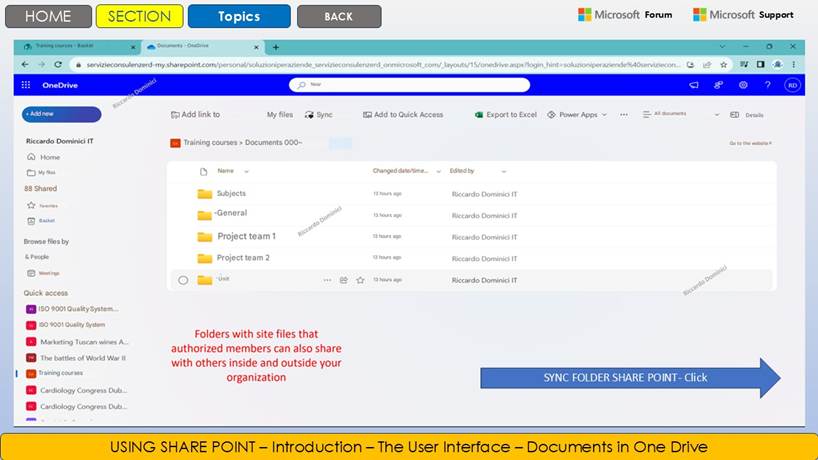
Task: Click the BACK button
Action: [x=339, y=16]
